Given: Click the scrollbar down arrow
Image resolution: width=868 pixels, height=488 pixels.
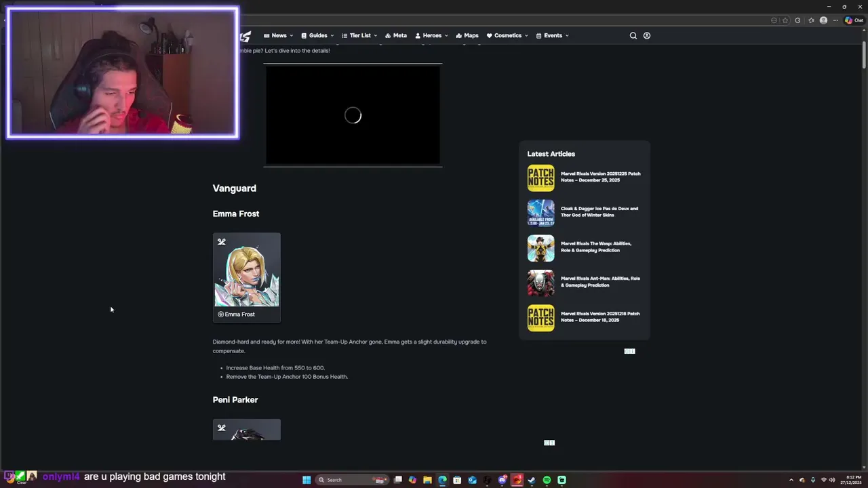Looking at the screenshot, I should tap(863, 467).
